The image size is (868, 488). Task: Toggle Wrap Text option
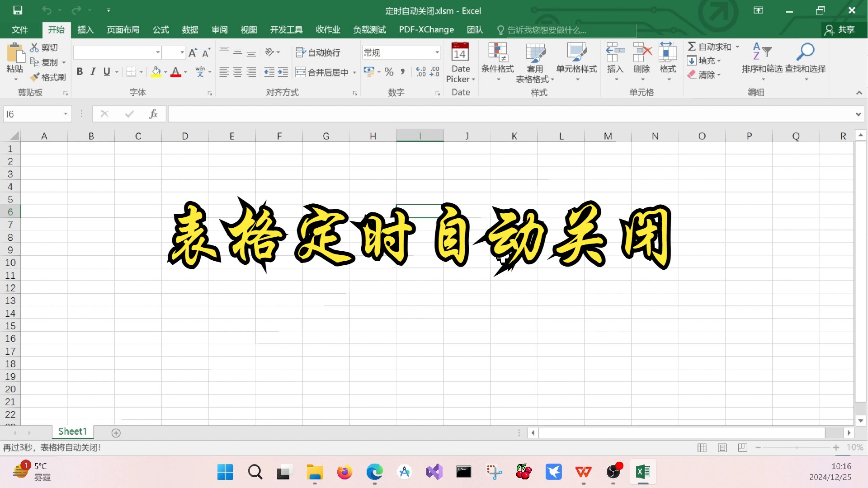click(318, 52)
